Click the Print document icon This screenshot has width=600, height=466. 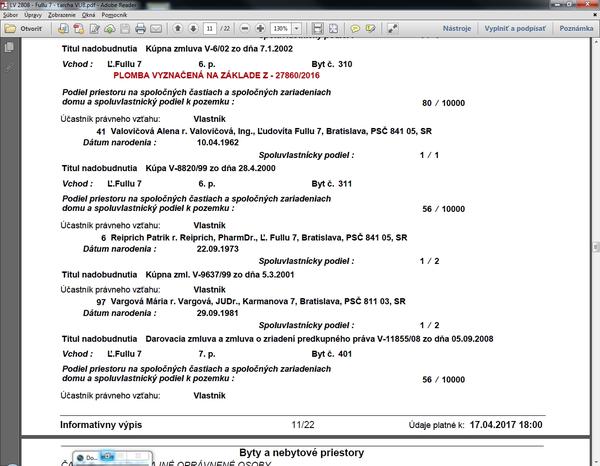point(141,29)
